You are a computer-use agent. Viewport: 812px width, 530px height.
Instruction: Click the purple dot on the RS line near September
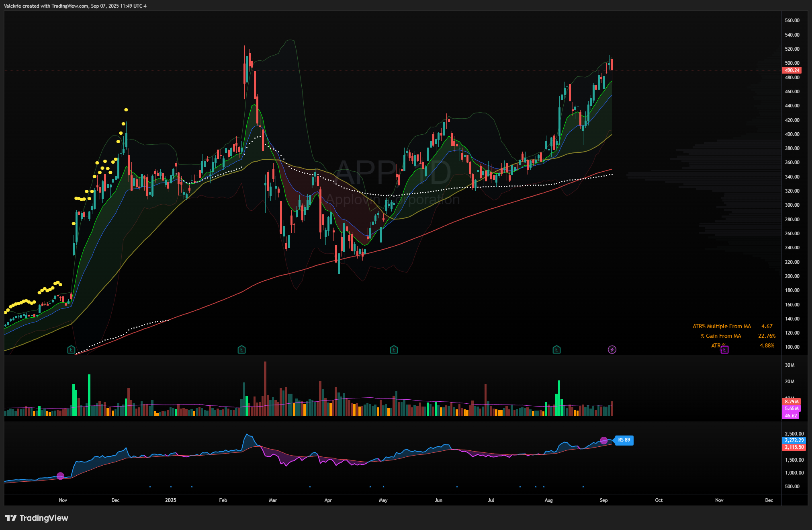click(603, 440)
